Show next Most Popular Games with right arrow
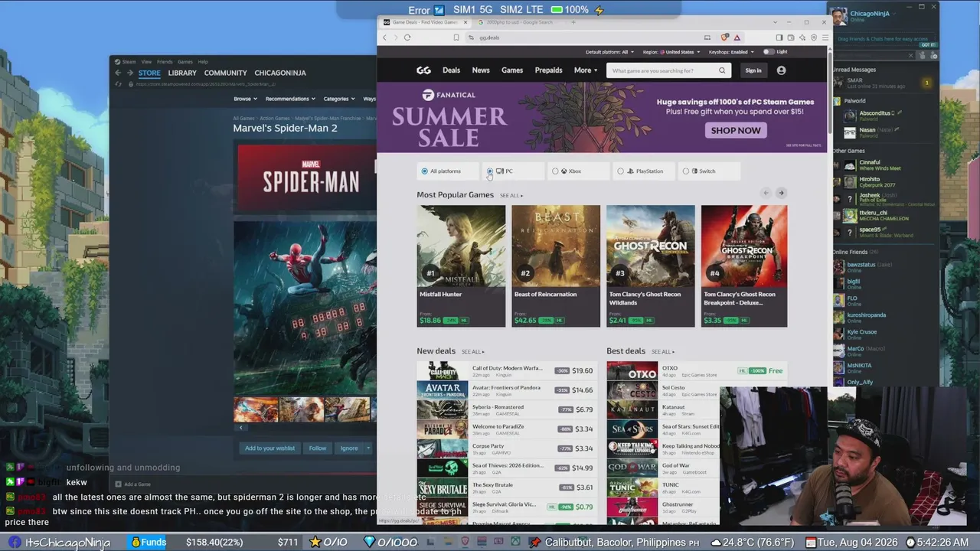This screenshot has width=980, height=551. (x=781, y=193)
